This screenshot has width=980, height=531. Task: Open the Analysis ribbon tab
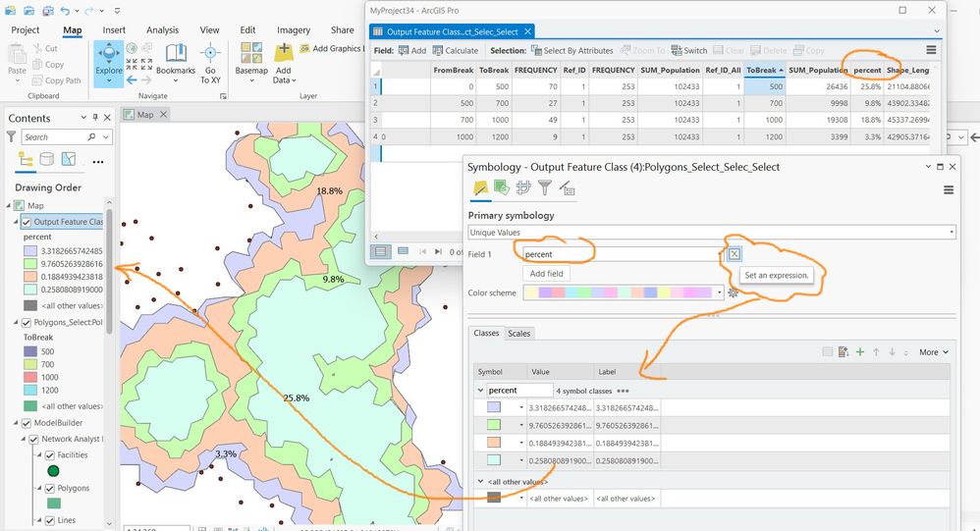[x=162, y=30]
